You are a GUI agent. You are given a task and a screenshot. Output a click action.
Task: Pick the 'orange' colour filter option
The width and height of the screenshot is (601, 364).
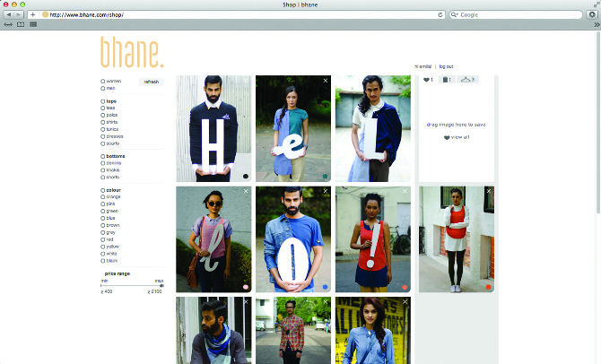(103, 196)
